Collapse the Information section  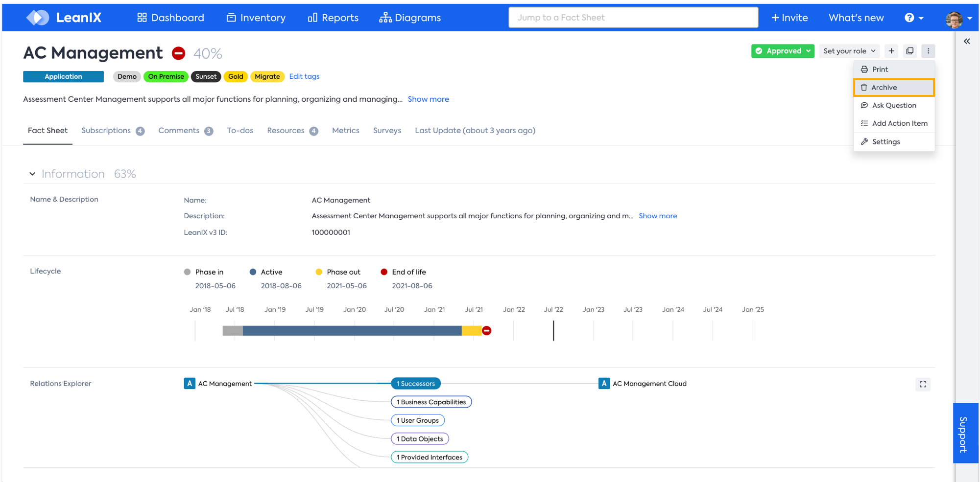(x=32, y=174)
